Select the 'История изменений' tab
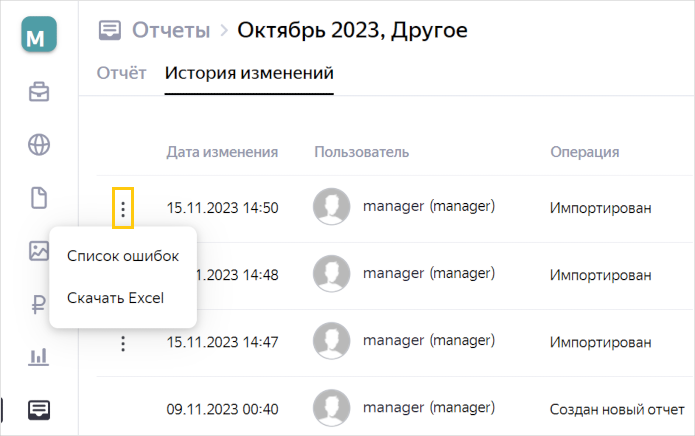This screenshot has height=436, width=695. (x=249, y=73)
